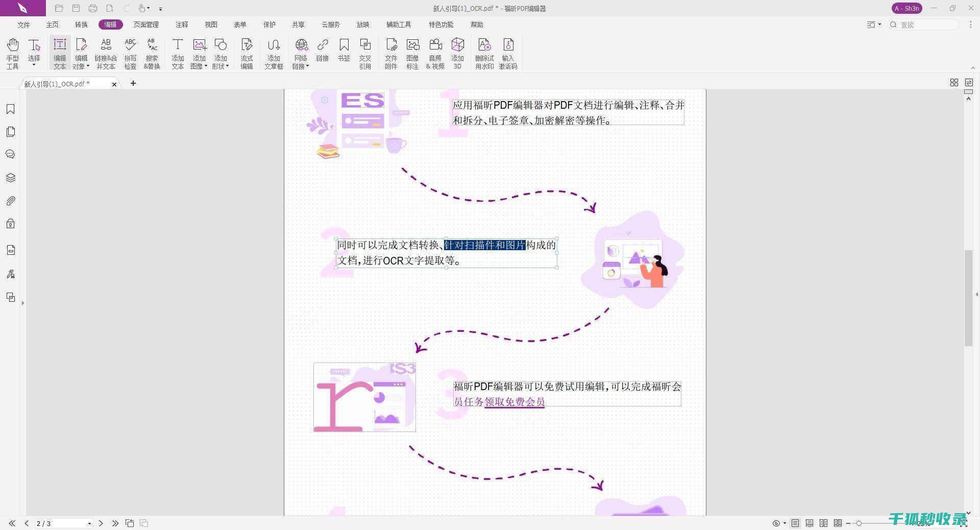Click Audio & Video tool (音频&视频)

[x=435, y=53]
